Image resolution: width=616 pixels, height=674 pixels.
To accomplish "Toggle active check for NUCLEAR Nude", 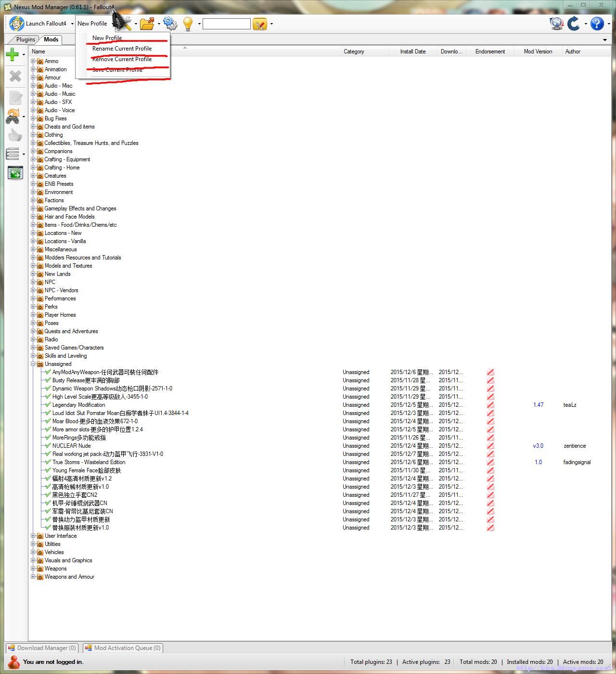I will tap(48, 445).
